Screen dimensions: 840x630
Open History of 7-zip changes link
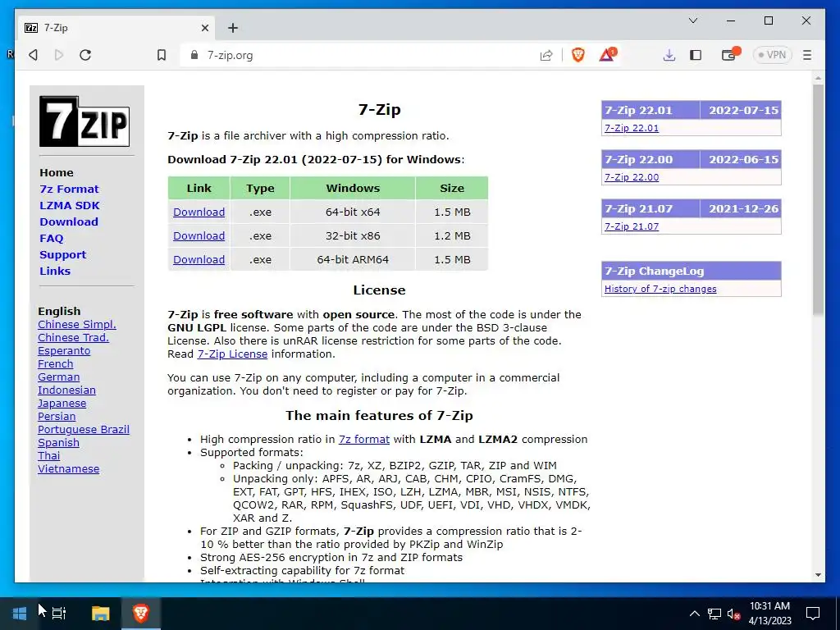660,289
